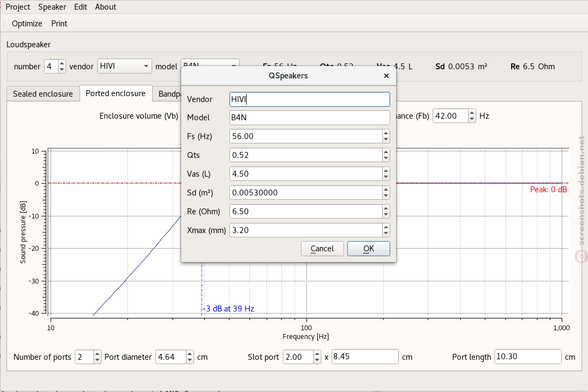Decrease the Slot port height value
Screen dimensions: 588x392
tap(317, 360)
